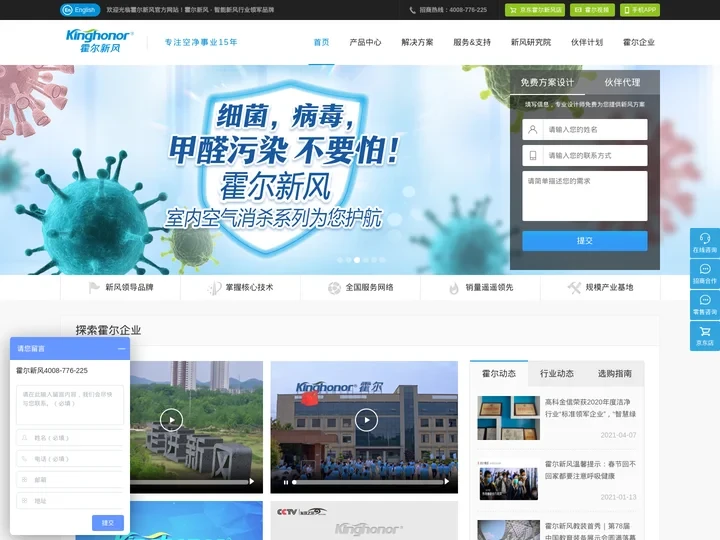Focus the 姓名 (必填) field in chat widget
Viewport: 720px width, 540px height.
pyautogui.click(x=70, y=438)
